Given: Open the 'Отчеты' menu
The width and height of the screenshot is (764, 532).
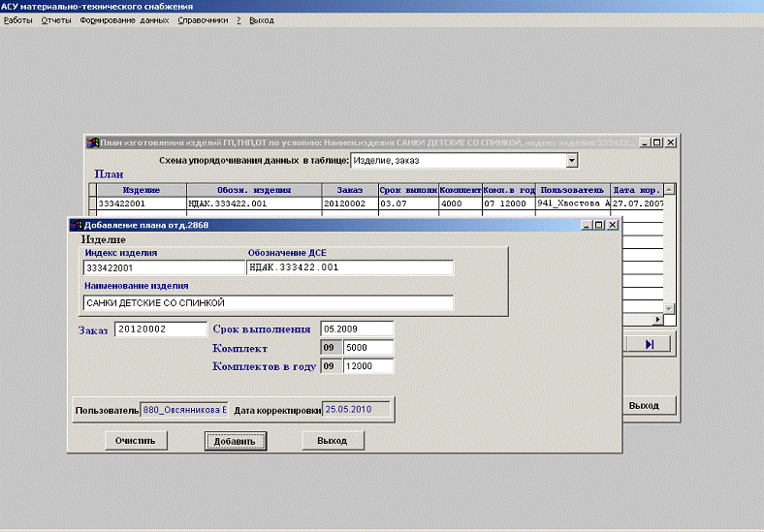Looking at the screenshot, I should click(55, 20).
